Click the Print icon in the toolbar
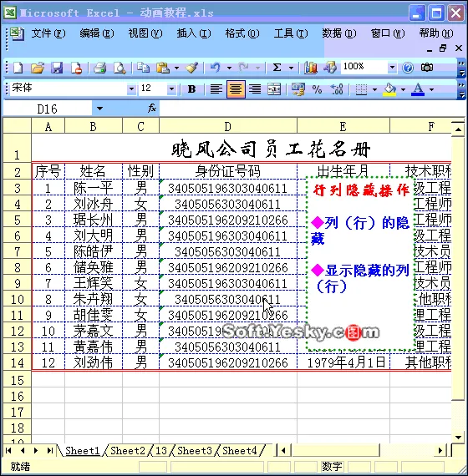 tap(99, 68)
